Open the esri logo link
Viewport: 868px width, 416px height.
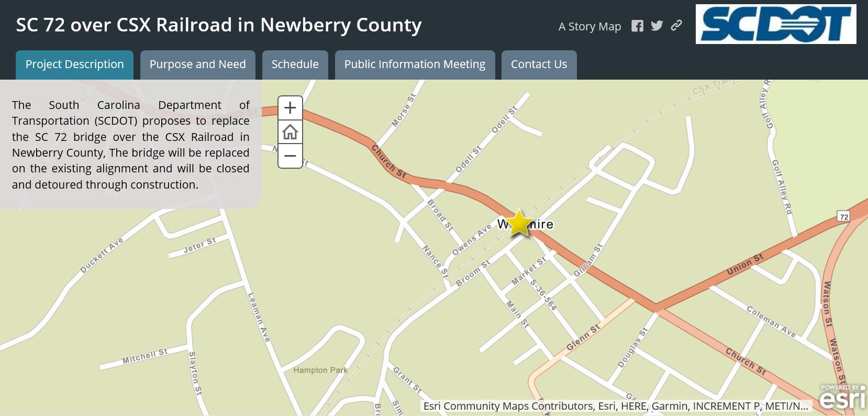click(842, 398)
